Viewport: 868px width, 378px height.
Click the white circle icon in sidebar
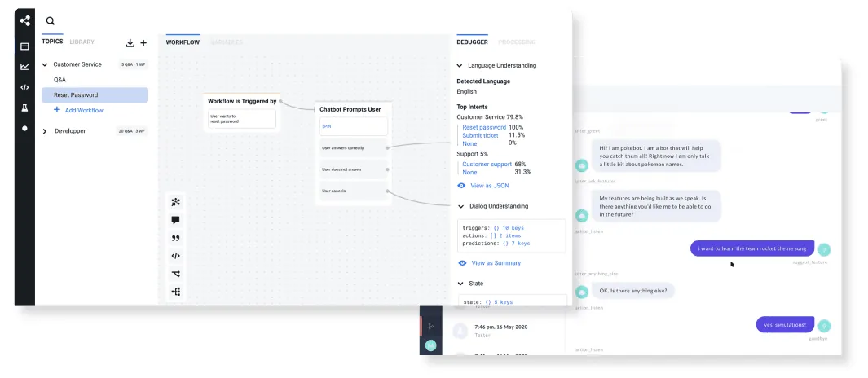click(24, 129)
